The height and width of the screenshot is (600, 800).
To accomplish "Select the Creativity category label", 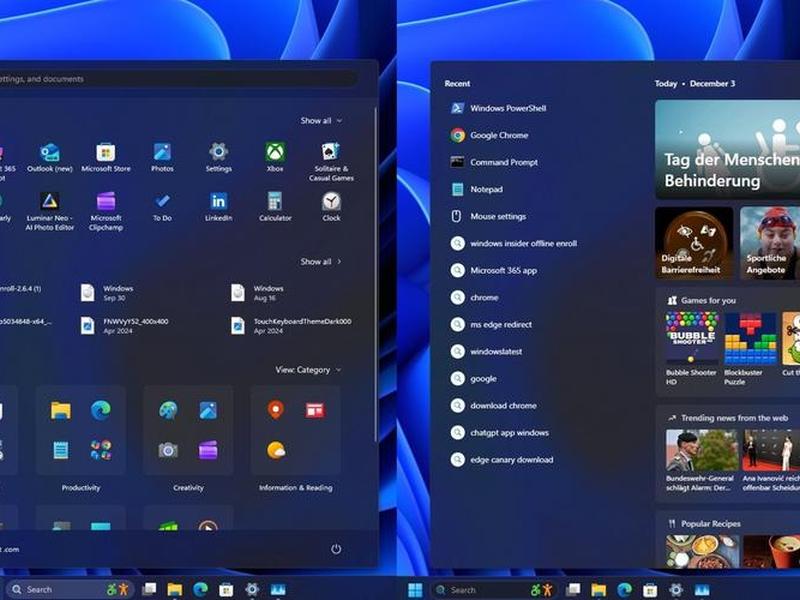I will [x=188, y=488].
